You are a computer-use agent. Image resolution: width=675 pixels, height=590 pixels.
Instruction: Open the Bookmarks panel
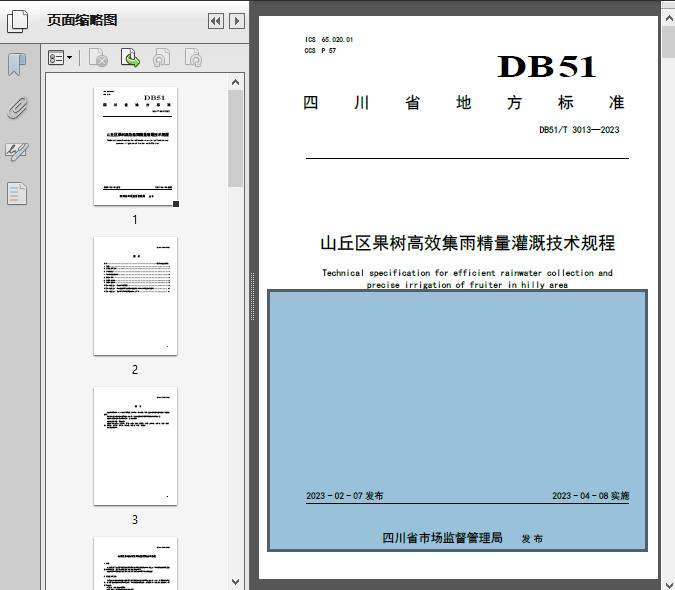pyautogui.click(x=17, y=65)
